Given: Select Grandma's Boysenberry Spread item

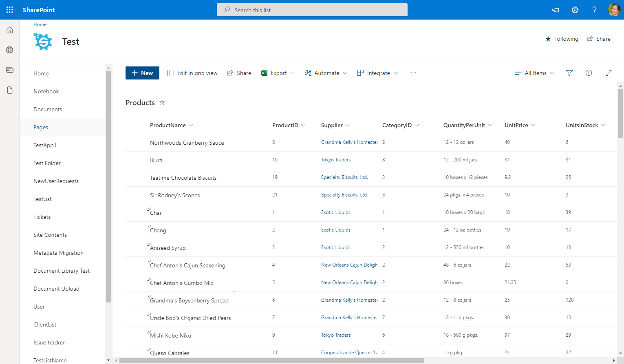Looking at the screenshot, I should coord(190,300).
